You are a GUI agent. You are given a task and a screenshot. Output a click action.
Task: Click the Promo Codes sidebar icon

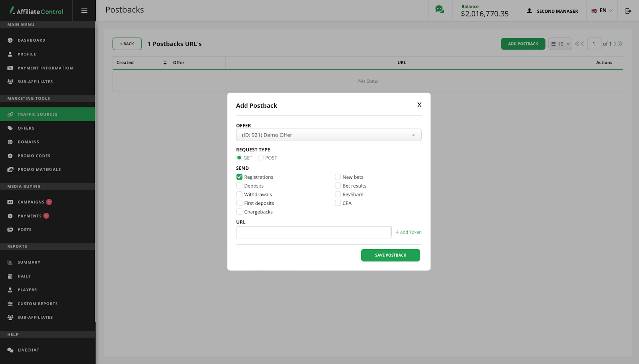(x=10, y=156)
